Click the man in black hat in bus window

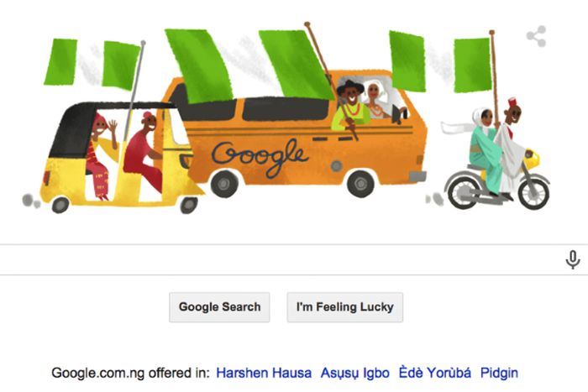click(350, 107)
